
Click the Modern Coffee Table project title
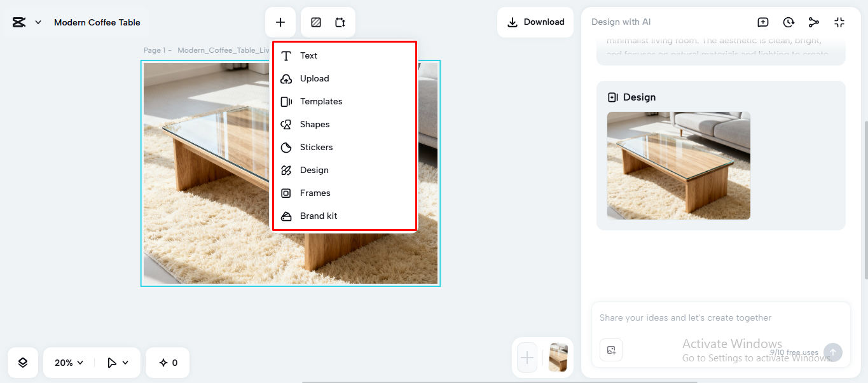tap(97, 22)
